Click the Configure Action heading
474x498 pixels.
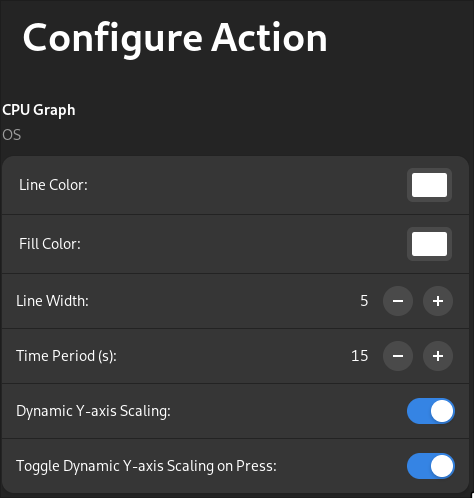tap(175, 38)
